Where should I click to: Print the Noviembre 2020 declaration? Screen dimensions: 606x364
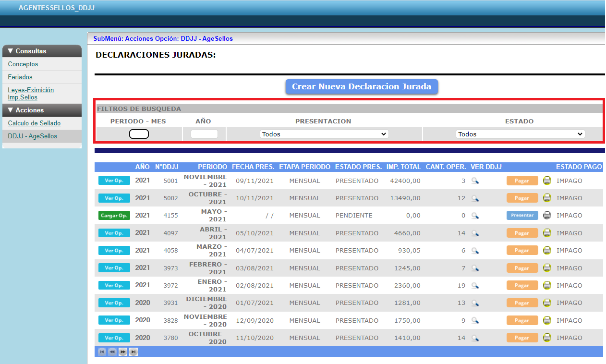pyautogui.click(x=547, y=320)
